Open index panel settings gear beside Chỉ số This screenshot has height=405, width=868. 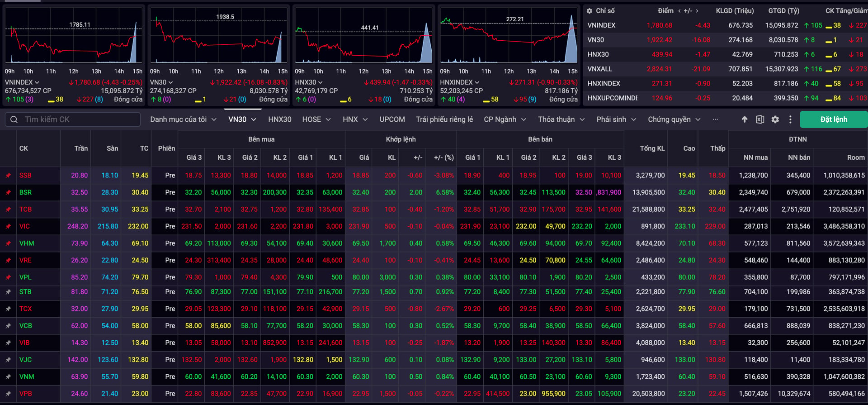click(x=590, y=11)
